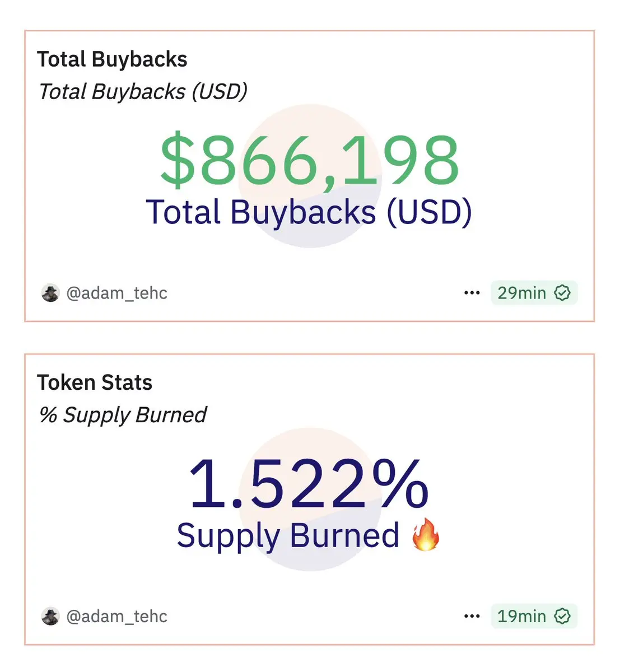Click the 1.522% counter value
Screen dimensions: 620x672
coord(309,484)
